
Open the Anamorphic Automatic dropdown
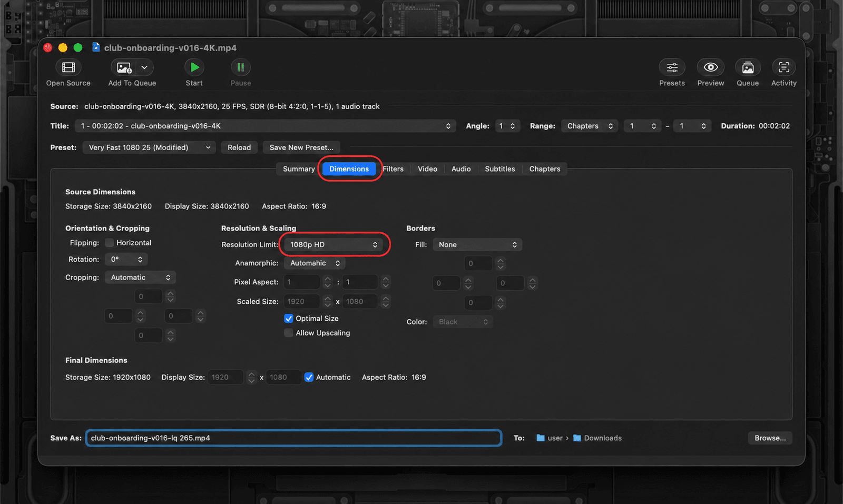coord(315,263)
